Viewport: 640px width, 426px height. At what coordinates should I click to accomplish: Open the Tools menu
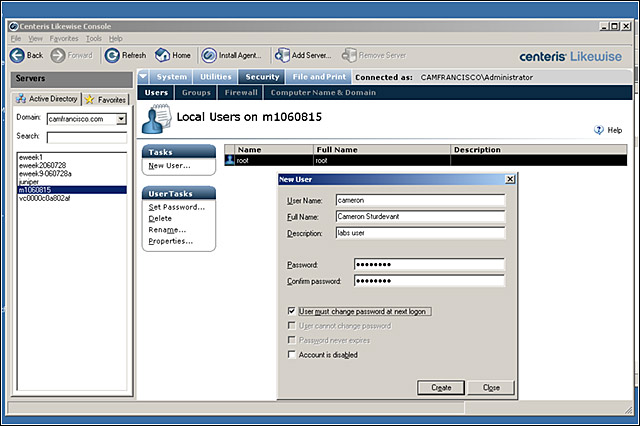tap(93, 38)
